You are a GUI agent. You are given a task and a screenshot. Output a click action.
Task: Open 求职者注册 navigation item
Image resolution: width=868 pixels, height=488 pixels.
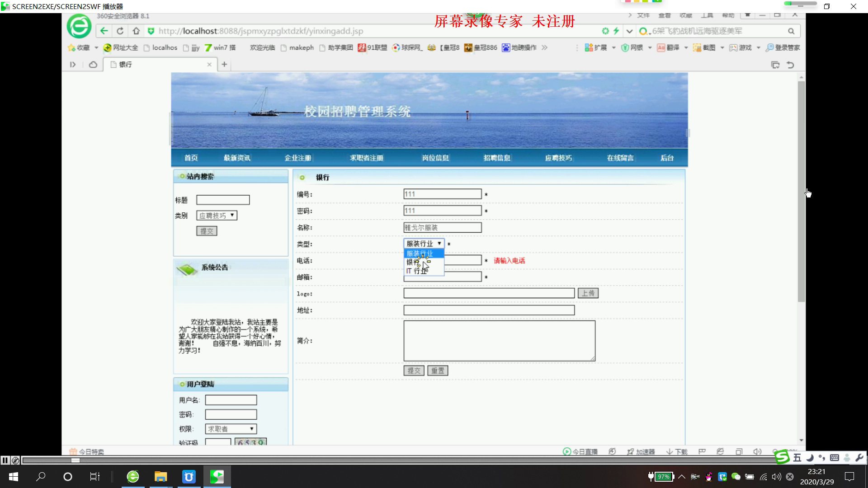(x=366, y=158)
